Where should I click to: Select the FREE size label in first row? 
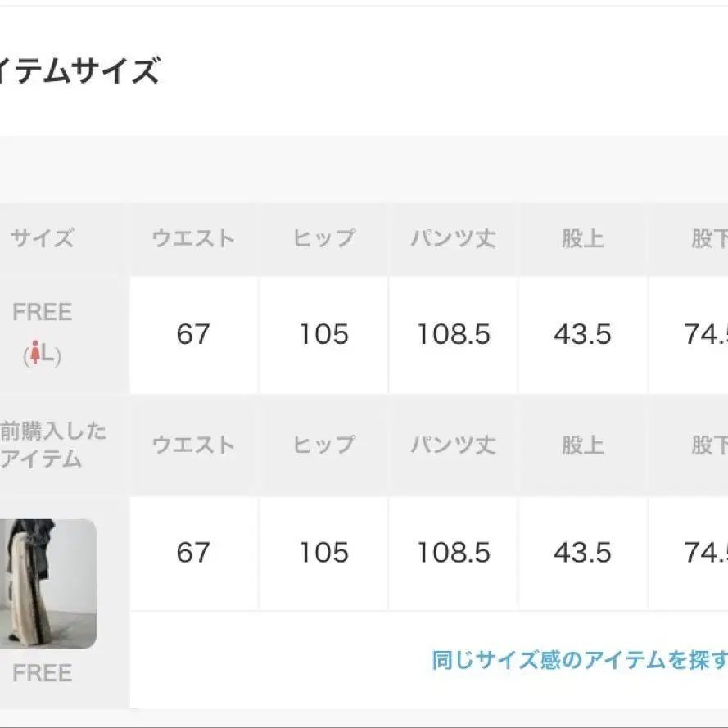click(43, 312)
